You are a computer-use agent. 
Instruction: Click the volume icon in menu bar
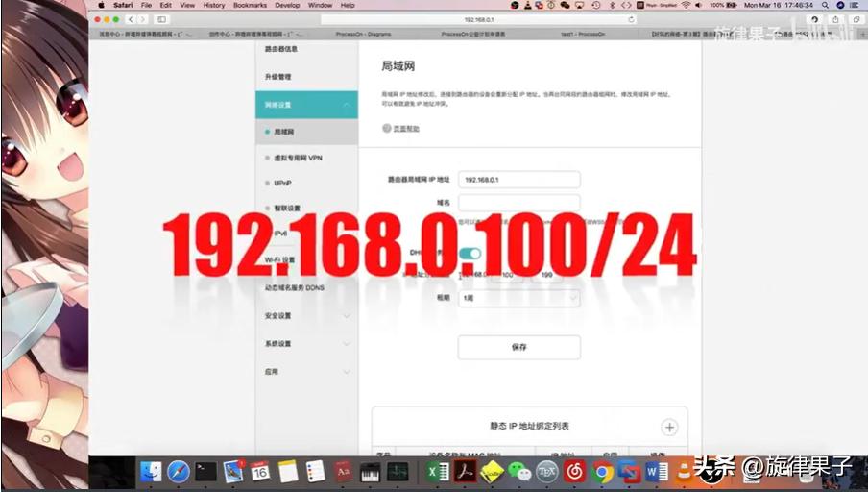[698, 5]
